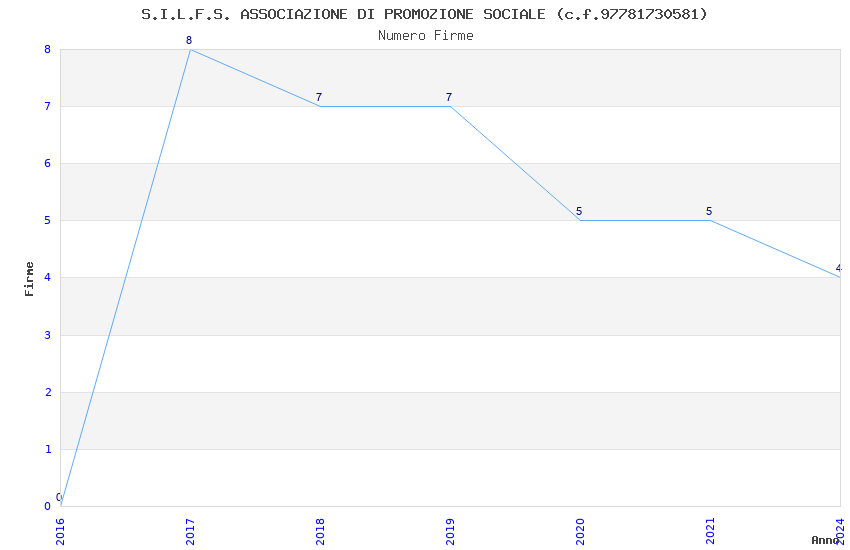Click the data label 5 above 2020
Screen dimensions: 850x550
tap(579, 211)
